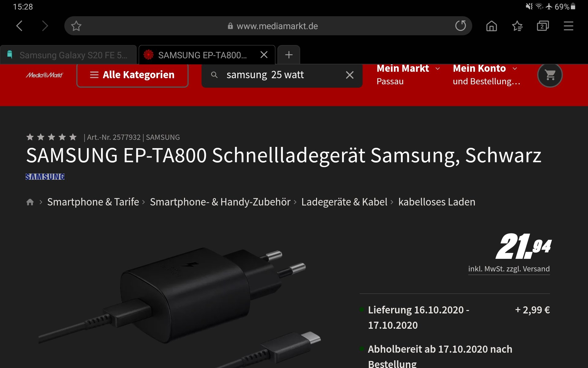Image resolution: width=588 pixels, height=368 pixels.
Task: Bookmark page using address bar star
Action: (x=76, y=26)
